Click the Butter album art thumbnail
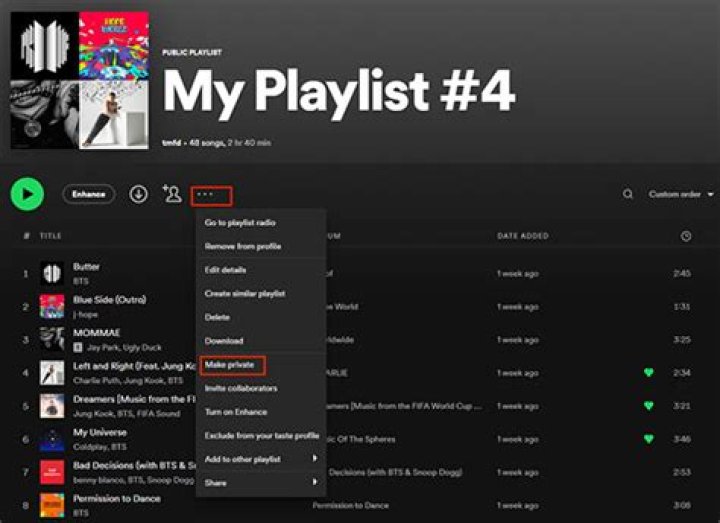Screen dimensions: 720x523 pos(52,273)
